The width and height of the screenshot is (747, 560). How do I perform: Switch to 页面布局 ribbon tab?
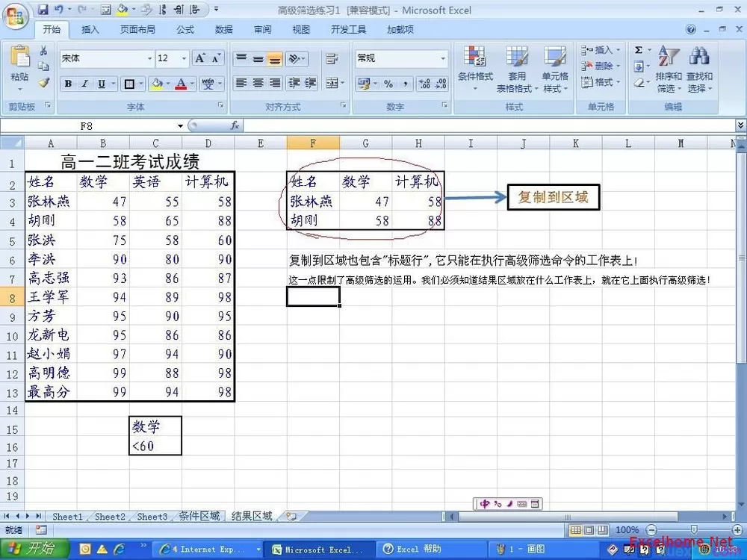tap(137, 30)
